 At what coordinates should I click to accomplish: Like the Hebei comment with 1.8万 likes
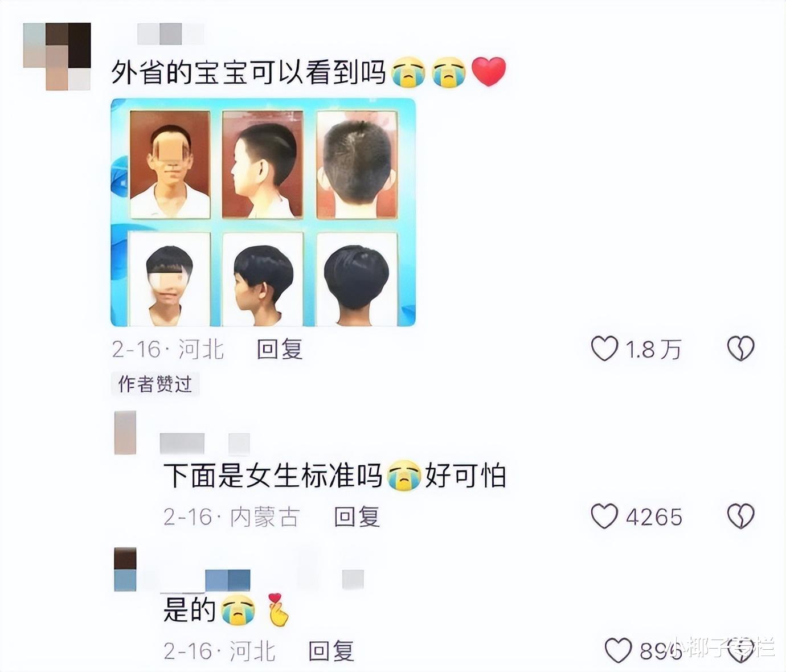[x=604, y=349]
